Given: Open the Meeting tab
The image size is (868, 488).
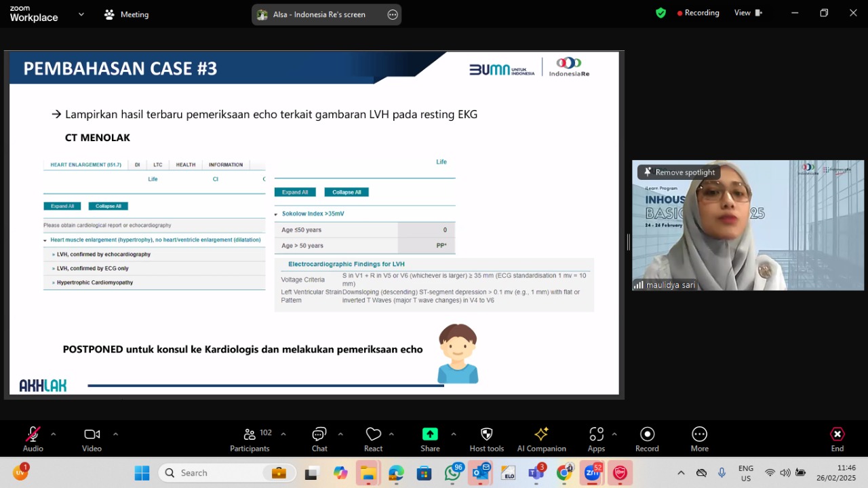Looking at the screenshot, I should pos(127,14).
